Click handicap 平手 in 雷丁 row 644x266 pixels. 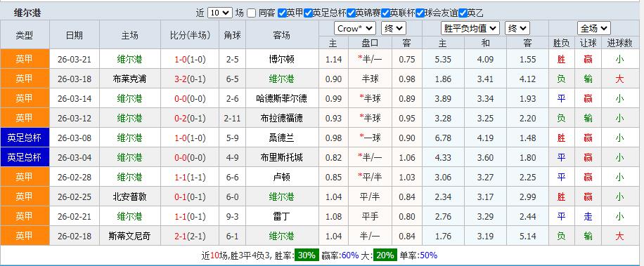[x=370, y=217]
